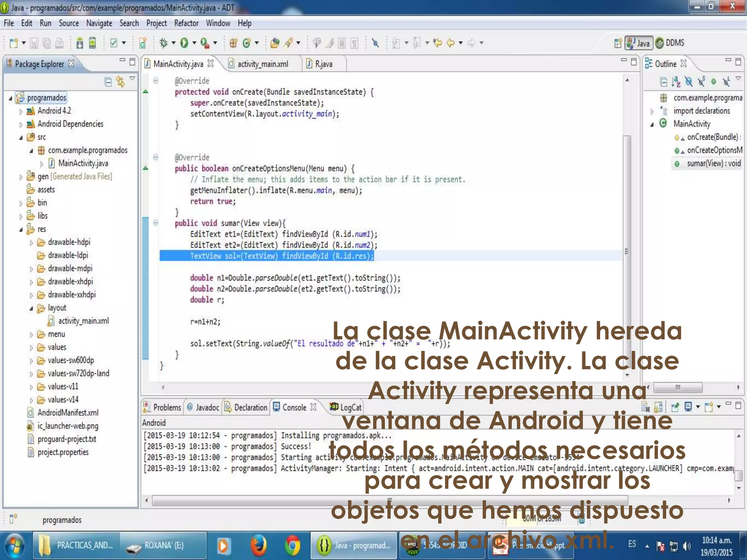Click the Display Selected Console icon
This screenshot has height=560, width=747.
(688, 407)
